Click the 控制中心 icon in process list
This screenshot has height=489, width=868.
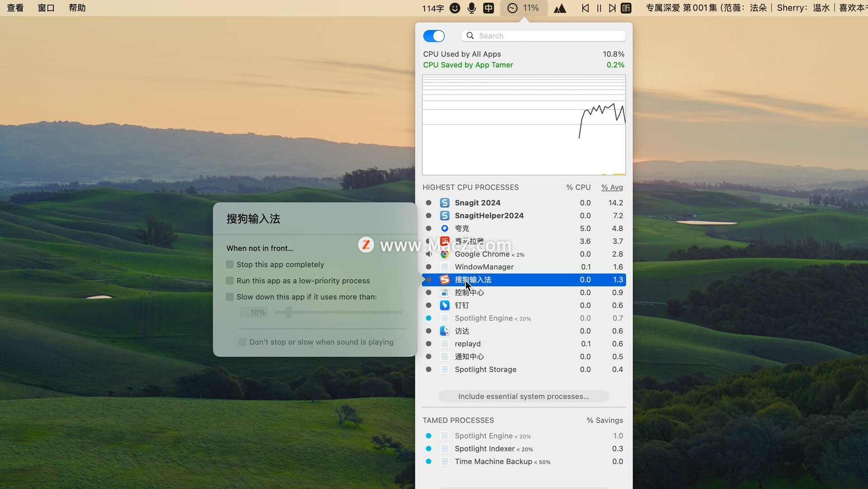445,293
